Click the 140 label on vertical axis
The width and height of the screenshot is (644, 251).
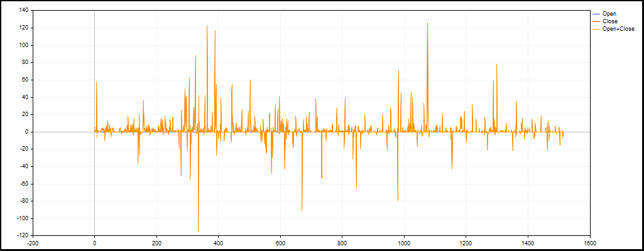[23, 10]
